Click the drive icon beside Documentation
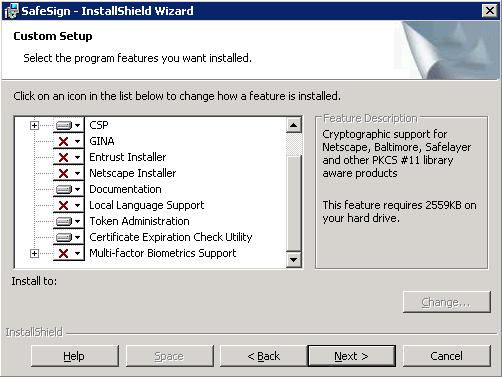Image resolution: width=502 pixels, height=377 pixels. 63,189
